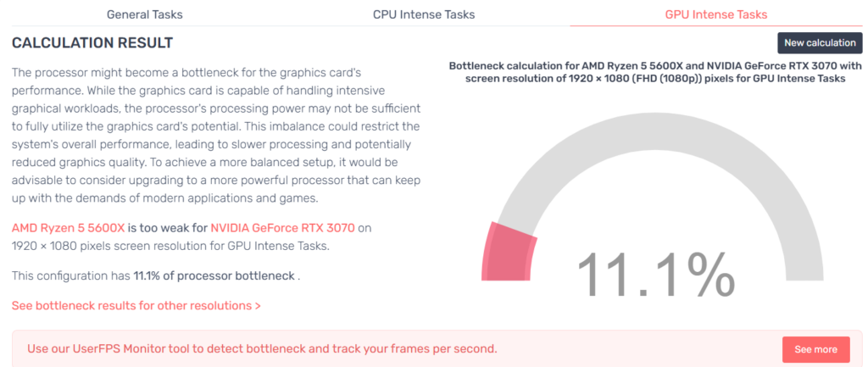
Task: Click the bold 11.1% of processor bottleneck text
Action: coord(214,276)
